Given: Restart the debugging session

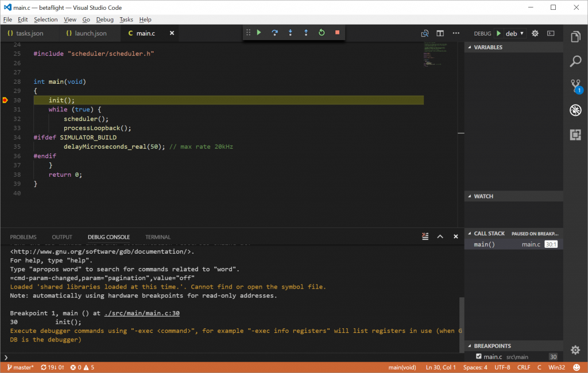Looking at the screenshot, I should (322, 33).
